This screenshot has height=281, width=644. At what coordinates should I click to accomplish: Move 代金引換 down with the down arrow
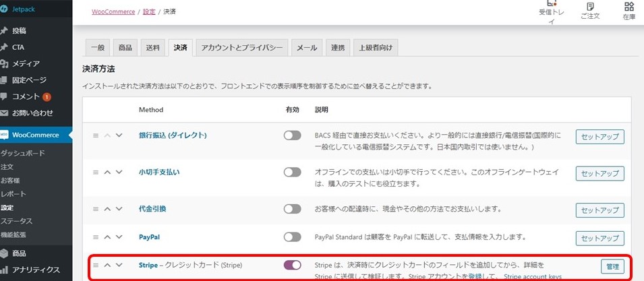click(119, 209)
